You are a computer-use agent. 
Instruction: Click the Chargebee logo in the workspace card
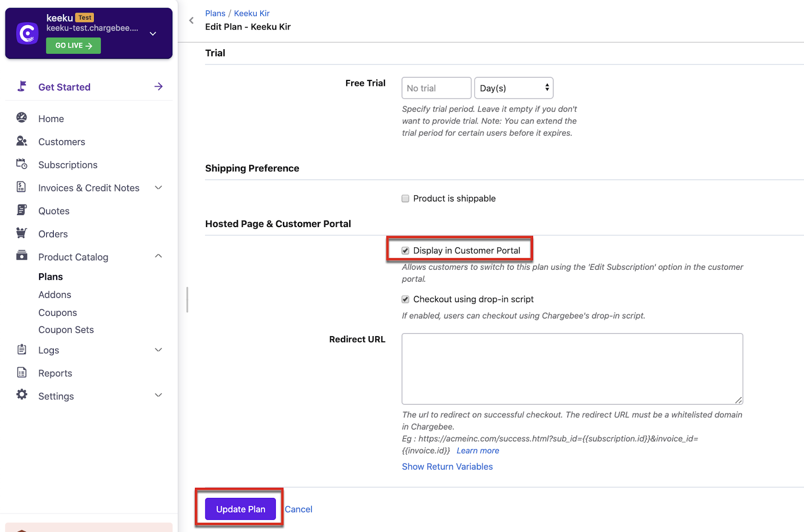coord(27,33)
